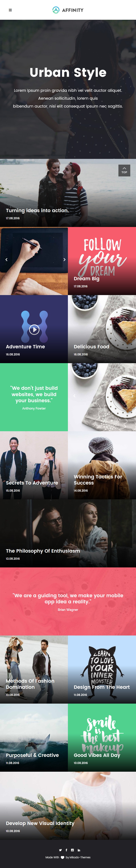
Task: Open the Instagram footer icon
Action: (x=72, y=850)
